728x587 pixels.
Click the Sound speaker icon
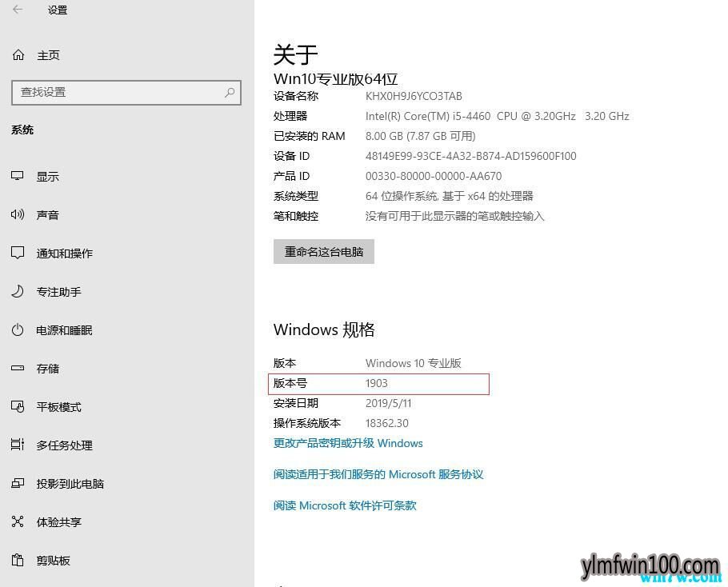17,214
